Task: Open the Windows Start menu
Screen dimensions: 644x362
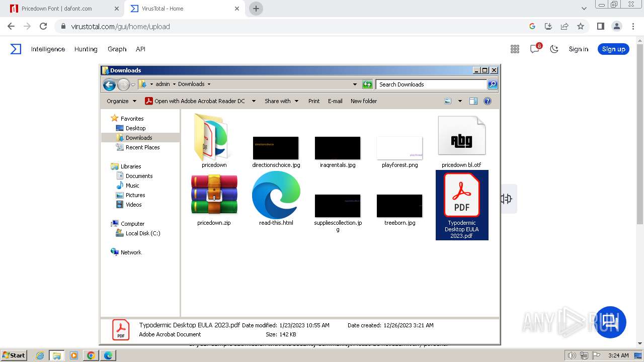Action: click(14, 355)
